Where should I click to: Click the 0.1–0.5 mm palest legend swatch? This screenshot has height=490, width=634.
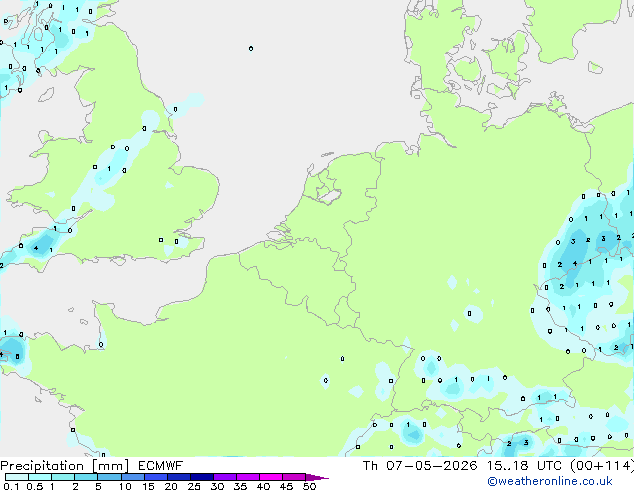(x=17, y=477)
